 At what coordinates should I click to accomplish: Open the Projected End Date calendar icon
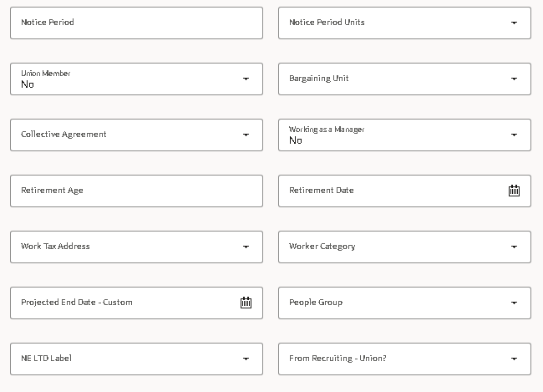pyautogui.click(x=246, y=303)
